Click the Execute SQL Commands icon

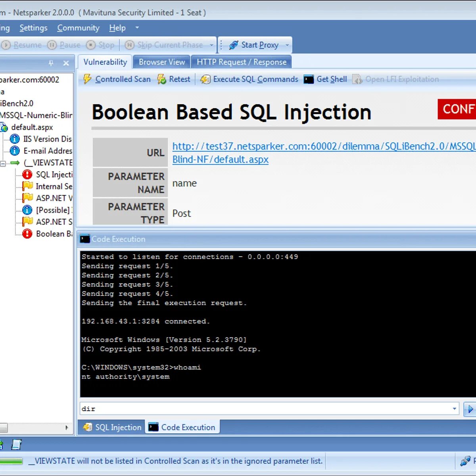(205, 79)
